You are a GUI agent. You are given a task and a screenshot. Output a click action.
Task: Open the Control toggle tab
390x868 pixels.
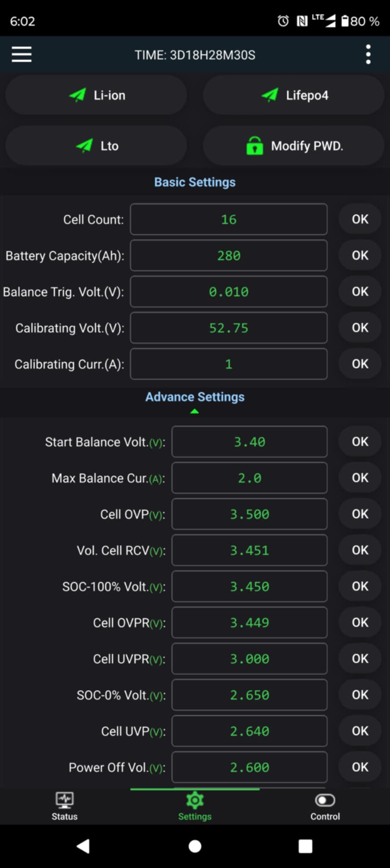point(325,800)
